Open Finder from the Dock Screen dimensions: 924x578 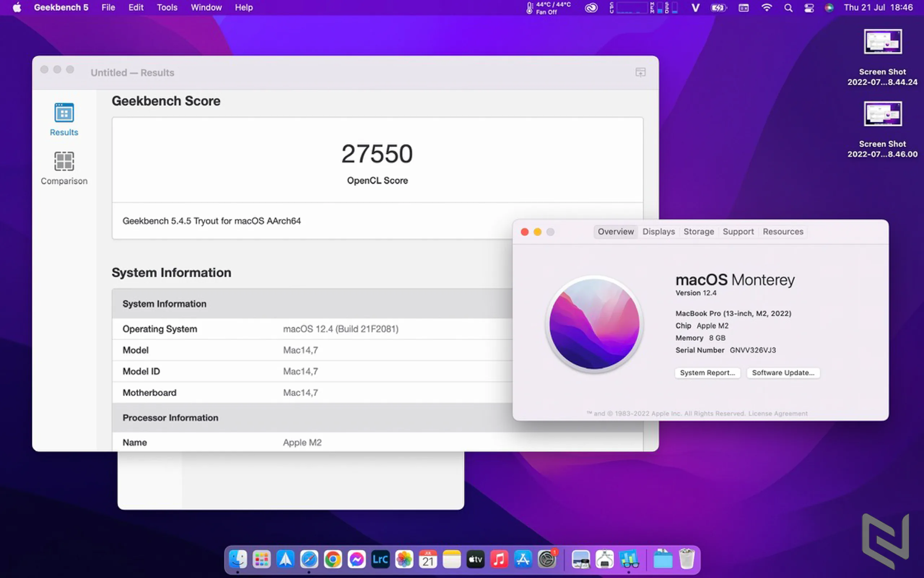point(238,560)
